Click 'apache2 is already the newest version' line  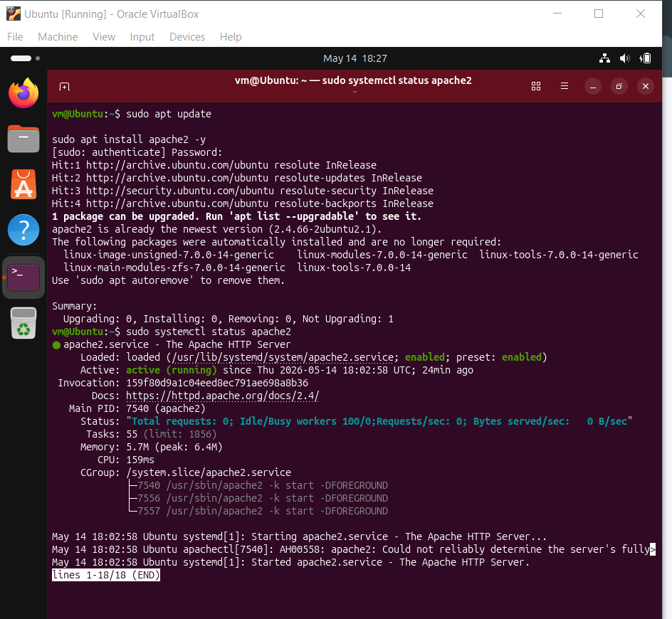[x=217, y=229]
